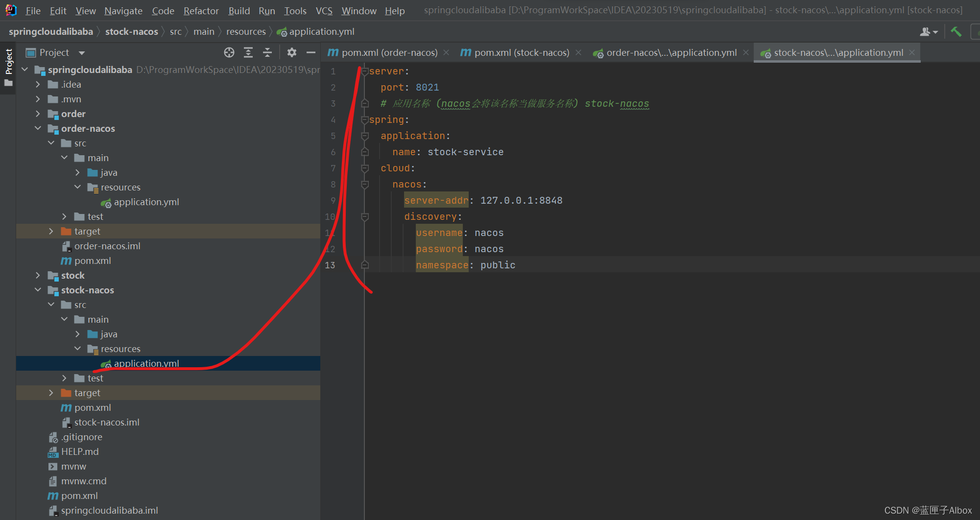Image resolution: width=980 pixels, height=520 pixels.
Task: Click line number 13 in gutter
Action: [330, 265]
